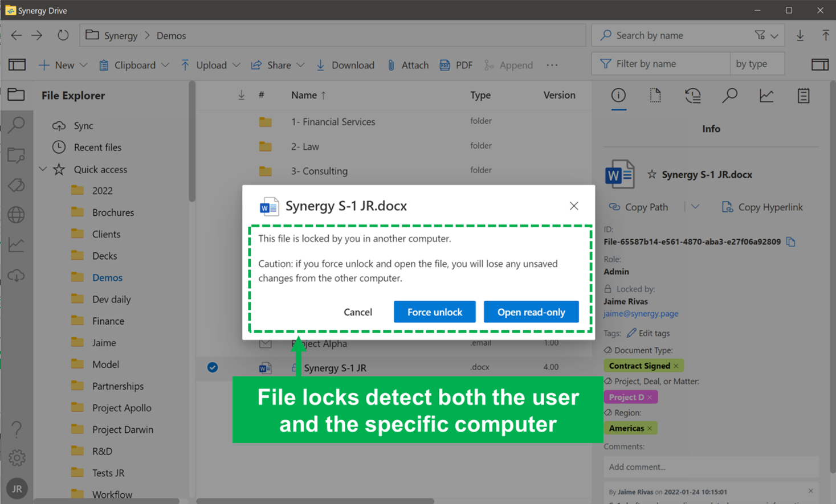The image size is (836, 504).
Task: Click the Attach toolbar button
Action: coord(407,65)
